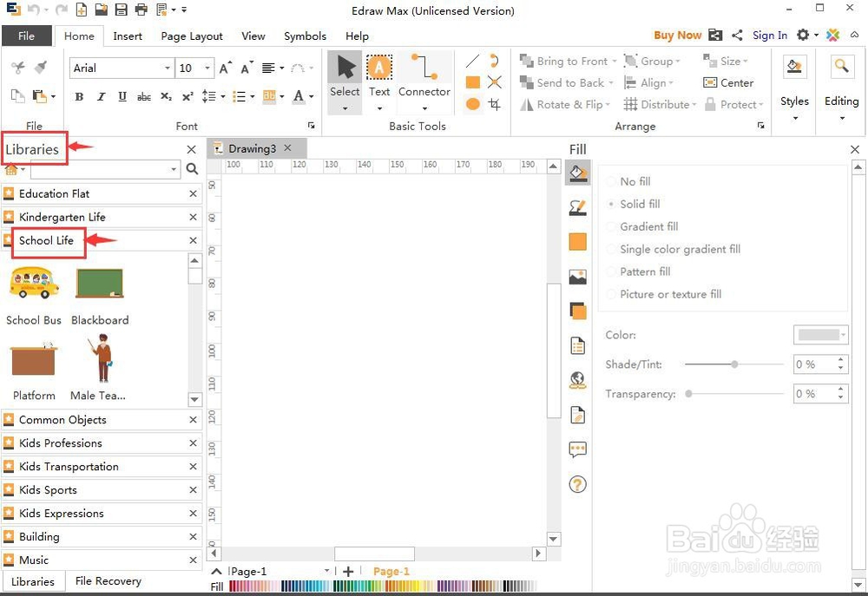Pick the line drawing tool

click(473, 61)
